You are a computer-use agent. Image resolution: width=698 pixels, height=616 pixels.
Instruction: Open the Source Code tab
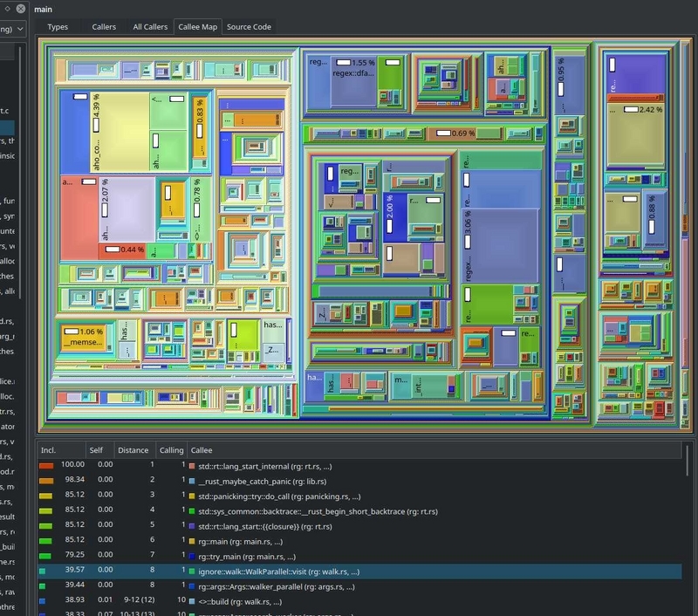tap(249, 27)
